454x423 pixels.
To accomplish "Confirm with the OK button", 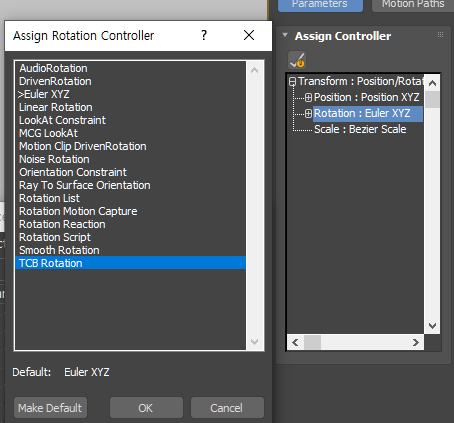I will click(x=146, y=408).
